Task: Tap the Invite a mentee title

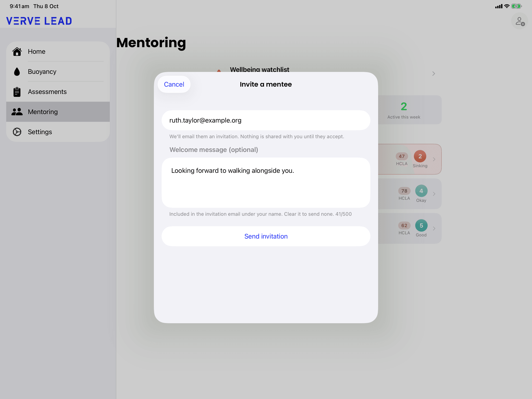Action: (x=266, y=84)
